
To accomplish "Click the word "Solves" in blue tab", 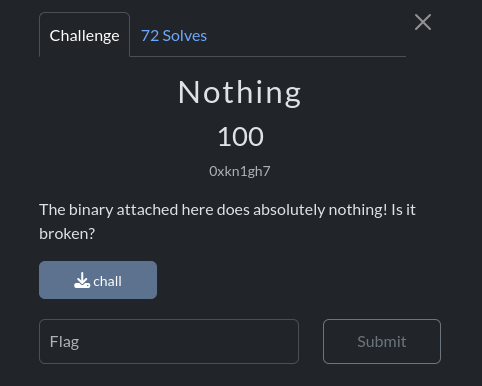I will click(185, 36).
